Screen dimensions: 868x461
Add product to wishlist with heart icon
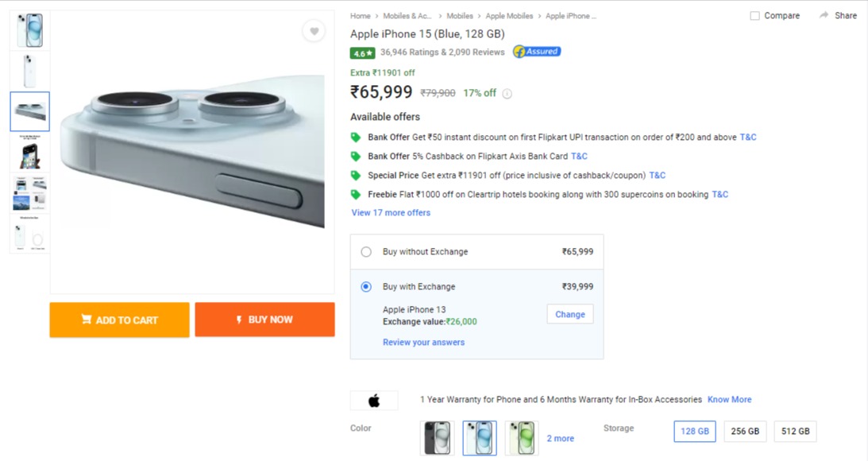click(314, 31)
